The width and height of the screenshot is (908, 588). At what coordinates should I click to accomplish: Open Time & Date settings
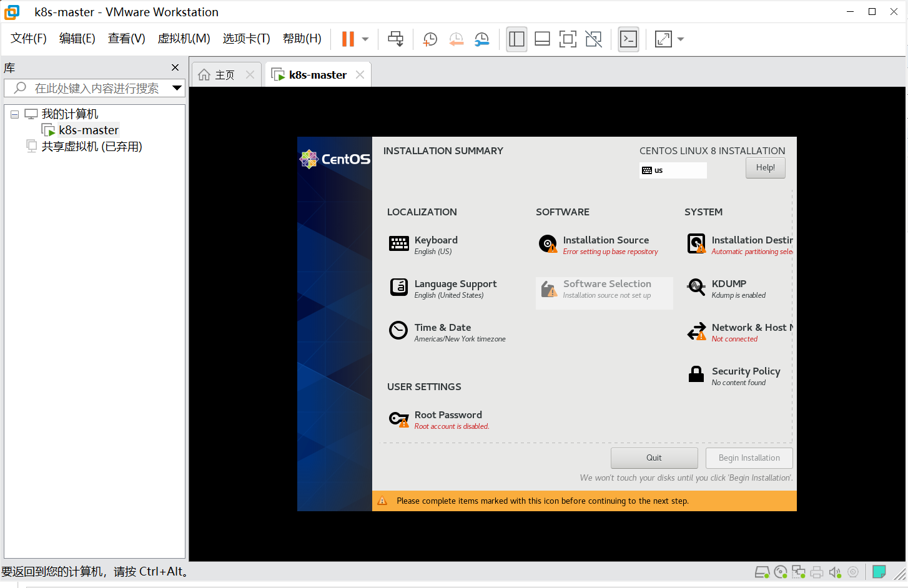coord(447,332)
